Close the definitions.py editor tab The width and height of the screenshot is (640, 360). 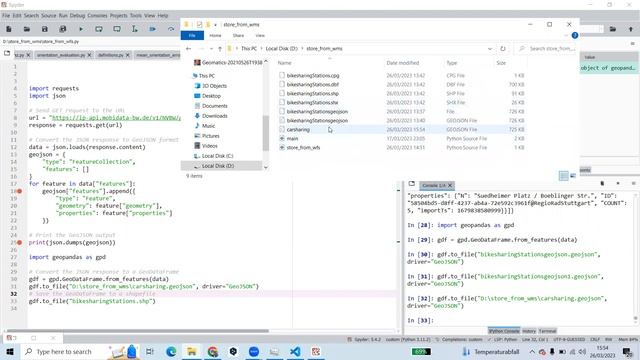[x=128, y=55]
